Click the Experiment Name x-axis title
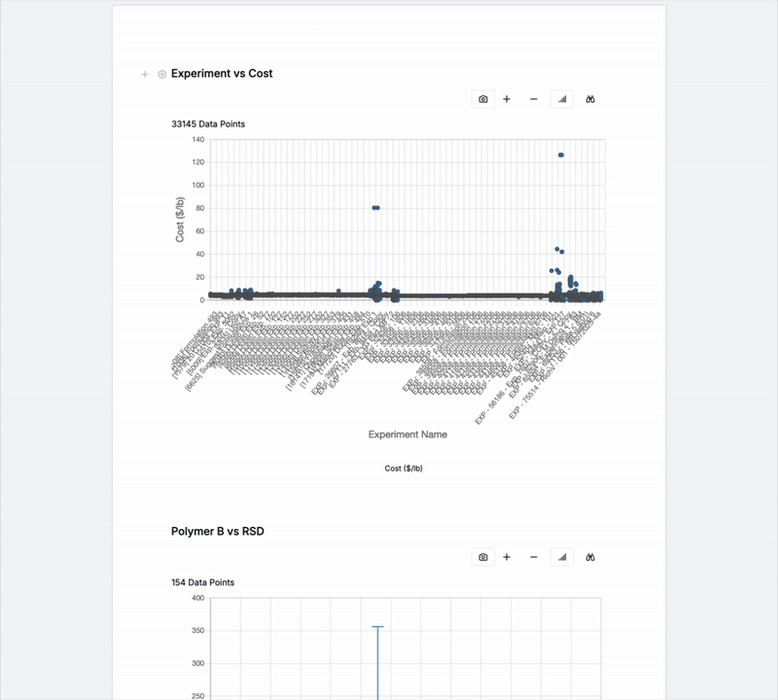 [407, 435]
